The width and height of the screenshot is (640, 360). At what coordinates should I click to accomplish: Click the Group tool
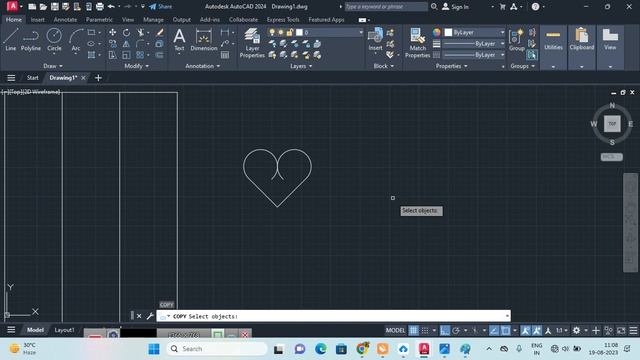pos(516,40)
